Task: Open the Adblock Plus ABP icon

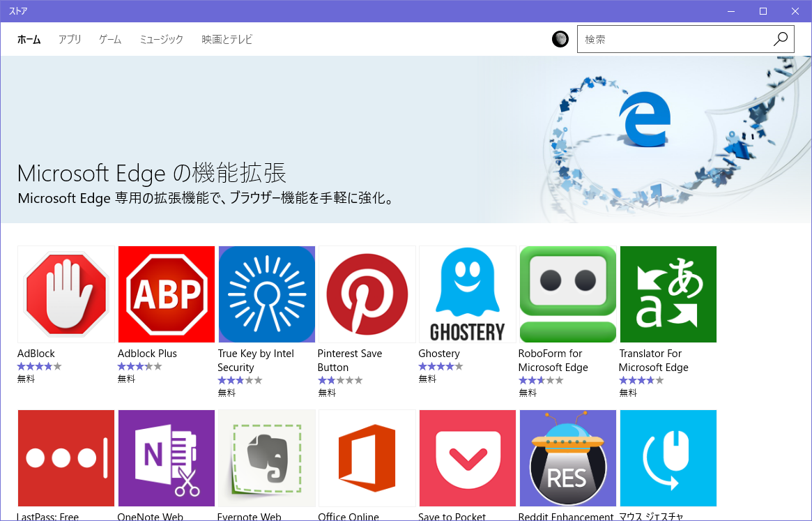Action: (x=166, y=294)
